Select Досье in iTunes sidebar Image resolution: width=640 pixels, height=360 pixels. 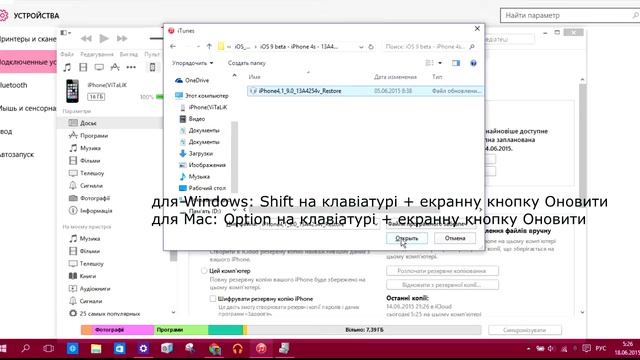[109, 123]
